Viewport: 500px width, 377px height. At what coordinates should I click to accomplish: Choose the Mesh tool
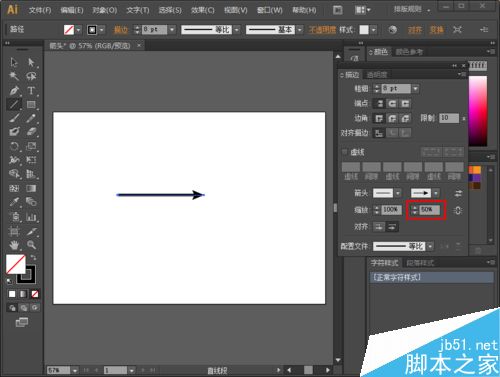pos(14,188)
